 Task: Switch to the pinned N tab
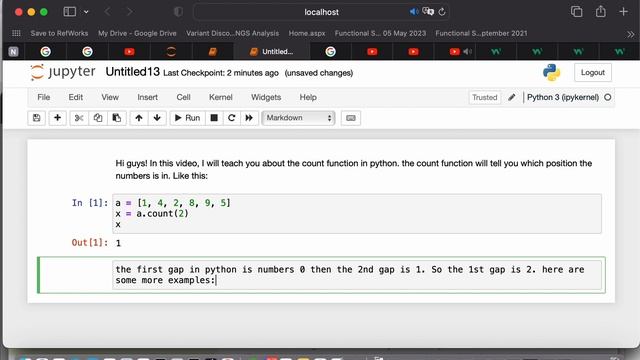pyautogui.click(x=13, y=52)
